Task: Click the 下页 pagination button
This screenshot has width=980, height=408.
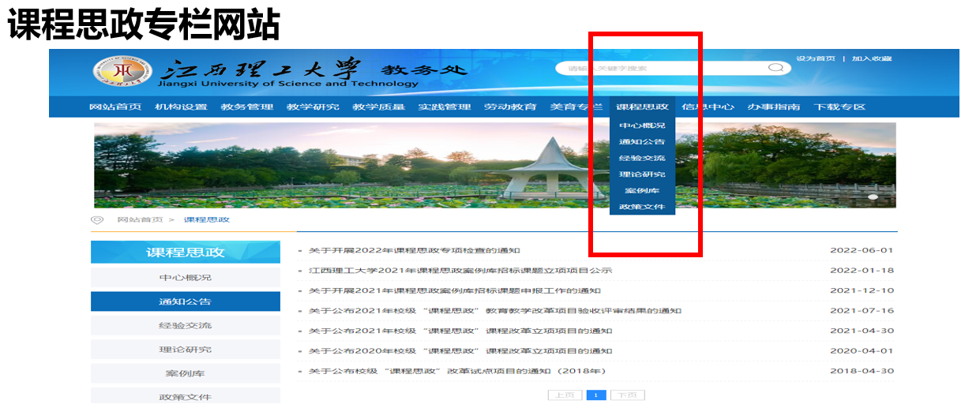Action: tap(627, 395)
